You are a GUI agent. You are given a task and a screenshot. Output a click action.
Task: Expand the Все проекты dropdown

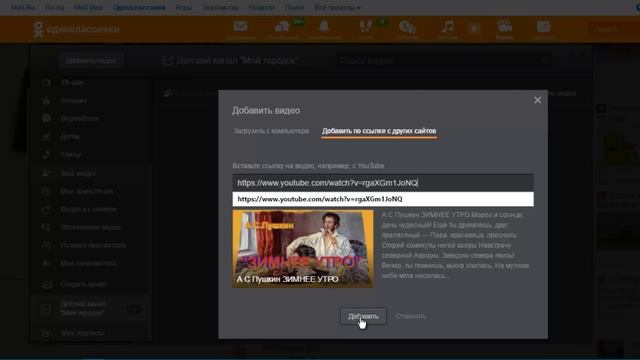pyautogui.click(x=337, y=7)
